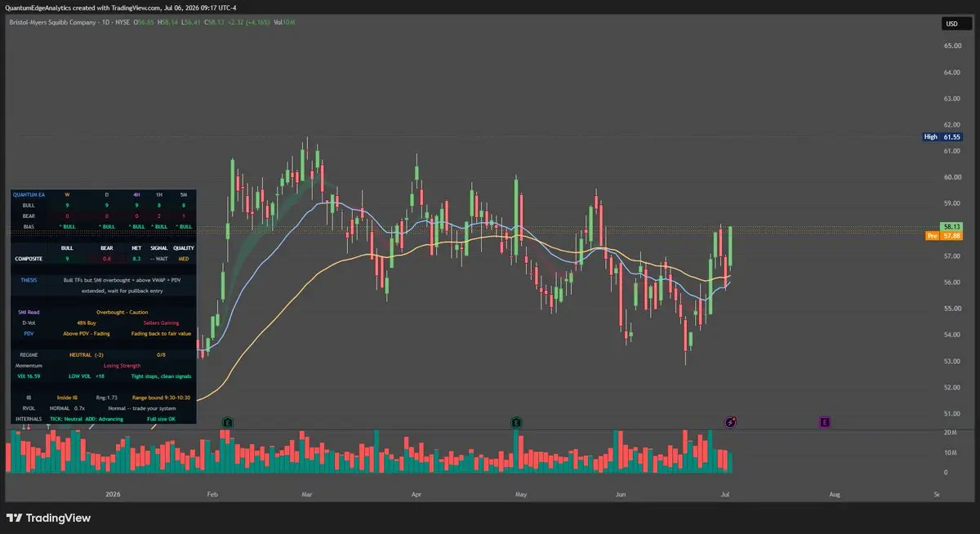This screenshot has height=534, width=980.
Task: Click the orange Pre 57.88 pre-market label
Action: [943, 236]
